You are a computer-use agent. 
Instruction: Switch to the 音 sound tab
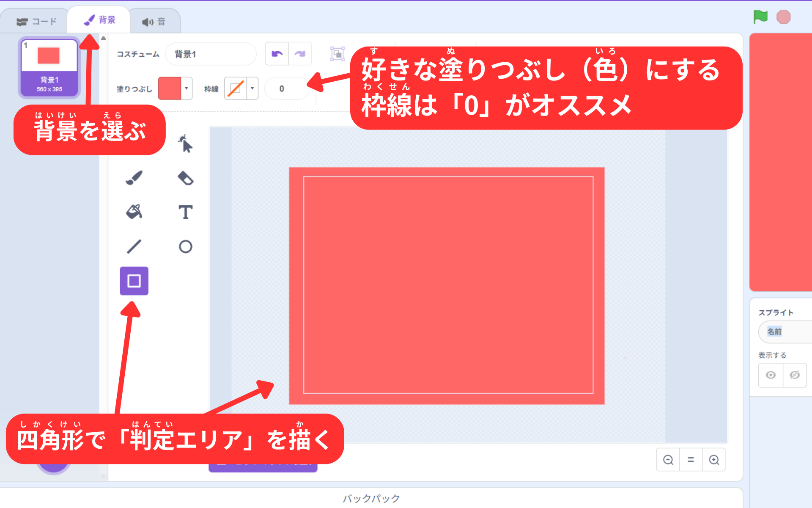154,22
